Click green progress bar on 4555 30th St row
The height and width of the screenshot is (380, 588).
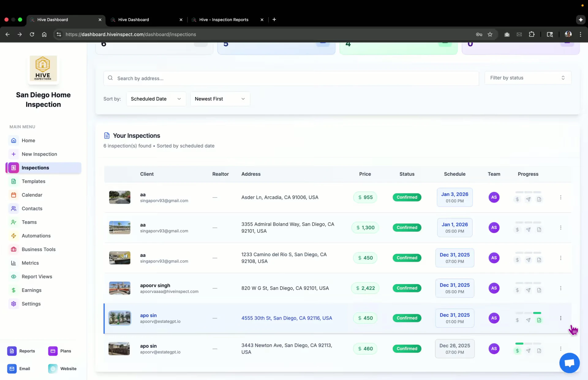[x=537, y=313]
